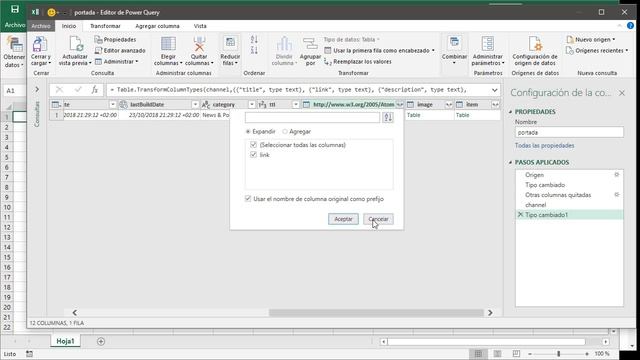Select the Agregar radio button
The height and width of the screenshot is (360, 640).
point(285,131)
